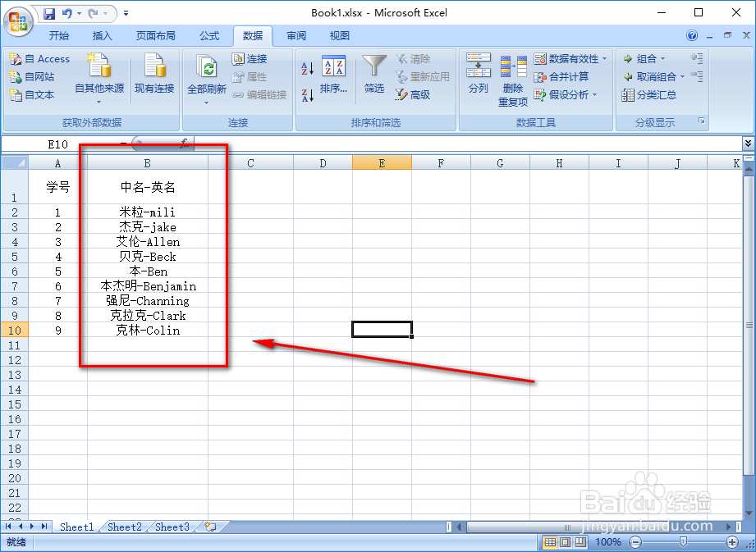Go to last sheet navigation arrow

point(44,527)
